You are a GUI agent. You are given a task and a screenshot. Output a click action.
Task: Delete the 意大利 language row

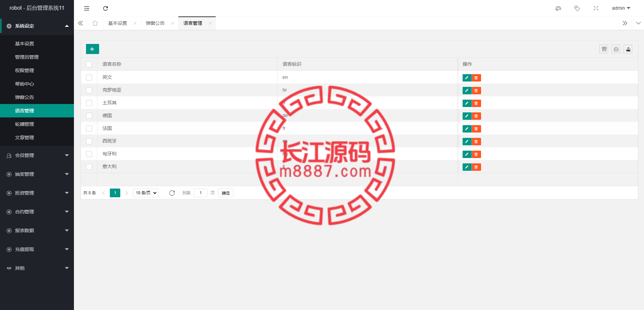point(476,167)
